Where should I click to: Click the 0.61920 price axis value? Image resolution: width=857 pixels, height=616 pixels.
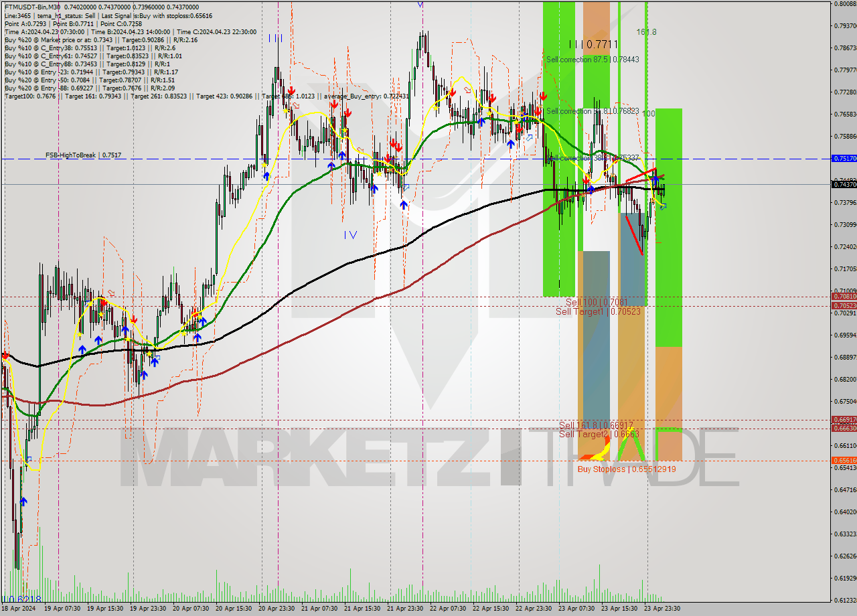click(x=845, y=579)
